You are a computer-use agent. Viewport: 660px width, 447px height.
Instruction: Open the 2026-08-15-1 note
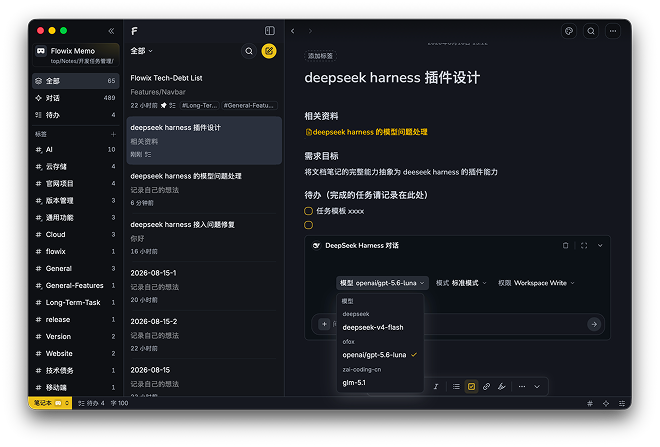[204, 286]
